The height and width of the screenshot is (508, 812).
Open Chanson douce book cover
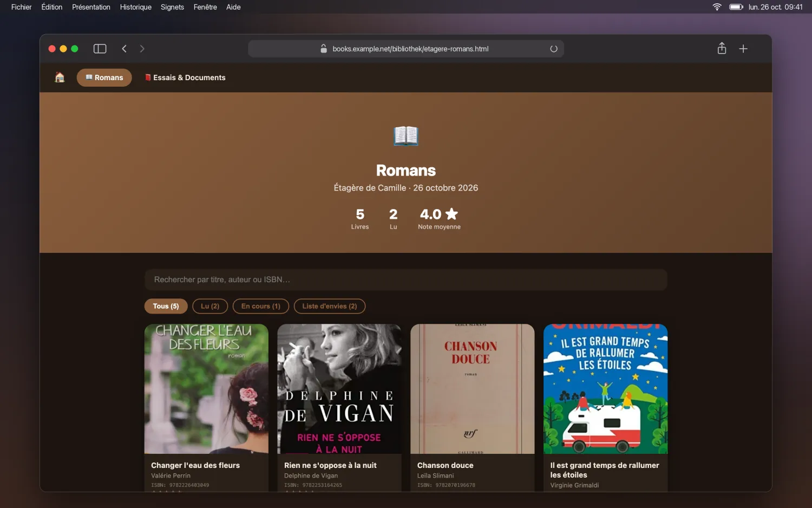coord(473,389)
